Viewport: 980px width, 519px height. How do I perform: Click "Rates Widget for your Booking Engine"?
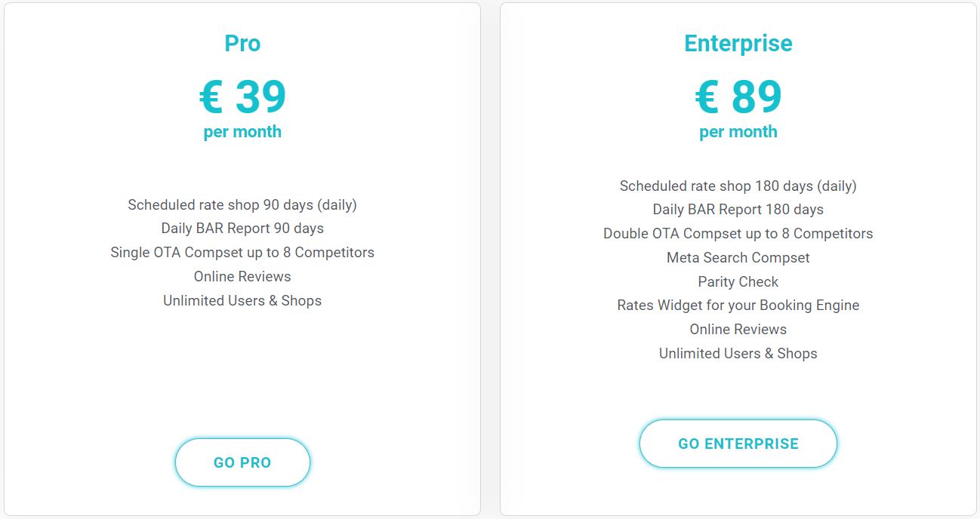pyautogui.click(x=738, y=306)
